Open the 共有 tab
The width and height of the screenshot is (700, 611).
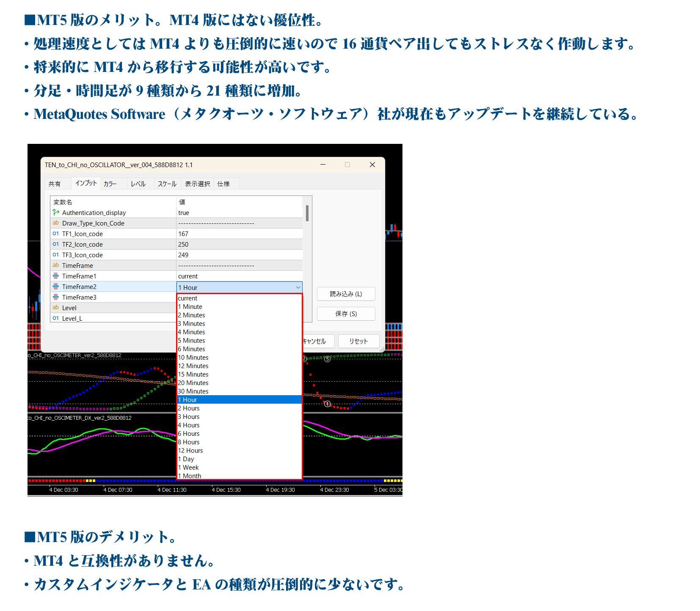click(x=55, y=184)
